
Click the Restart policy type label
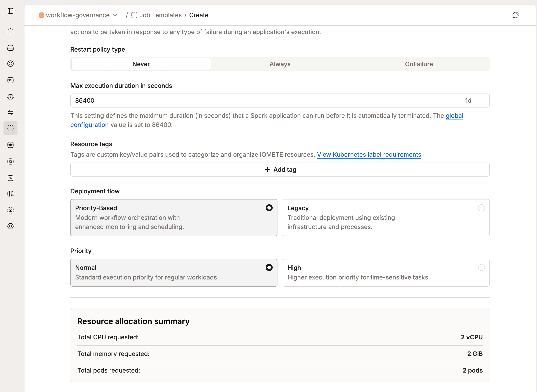(97, 49)
